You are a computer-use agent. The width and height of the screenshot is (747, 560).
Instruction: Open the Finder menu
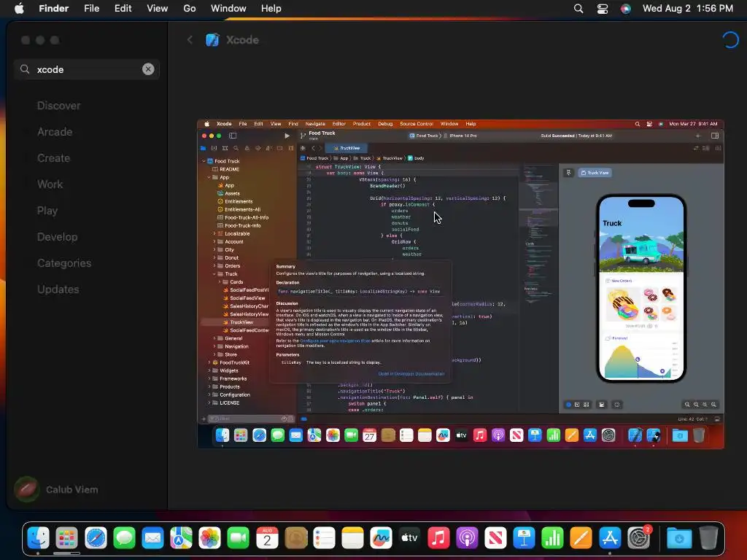(x=54, y=9)
